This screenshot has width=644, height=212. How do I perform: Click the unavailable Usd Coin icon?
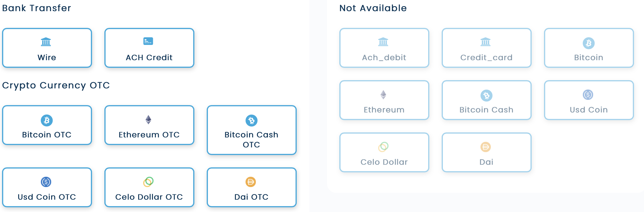coord(588,95)
